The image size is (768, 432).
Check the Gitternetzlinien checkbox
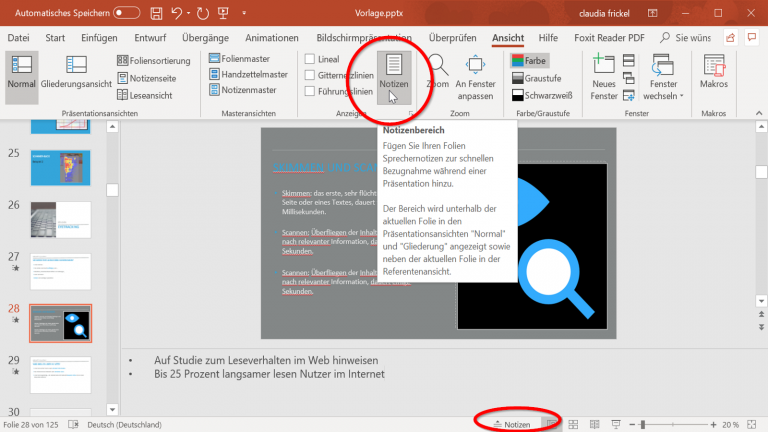coord(310,76)
